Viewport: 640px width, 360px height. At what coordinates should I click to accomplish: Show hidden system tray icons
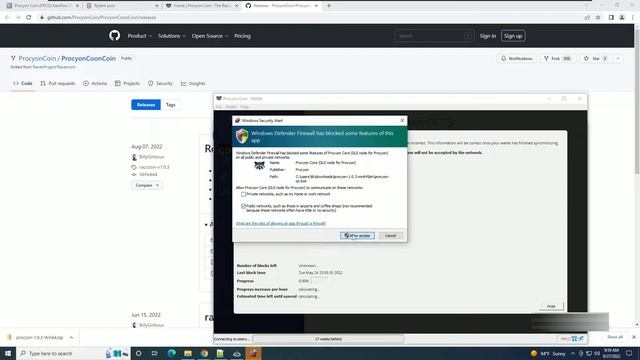pos(573,353)
